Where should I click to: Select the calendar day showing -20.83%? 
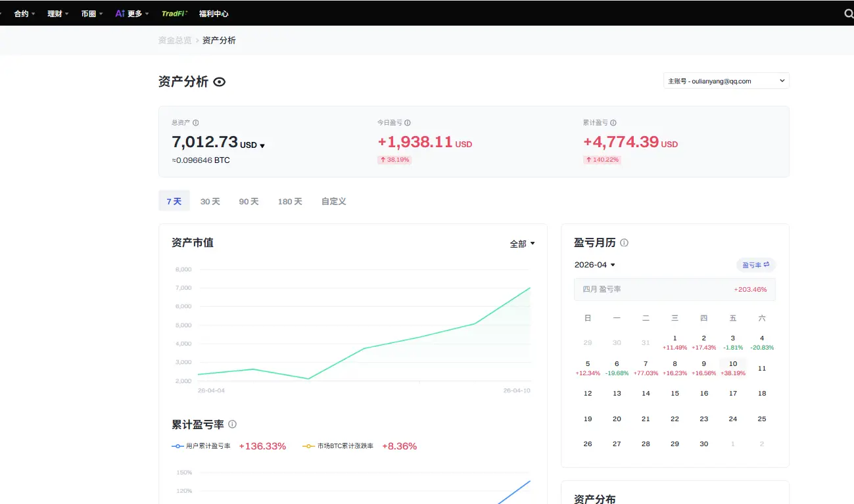(762, 342)
